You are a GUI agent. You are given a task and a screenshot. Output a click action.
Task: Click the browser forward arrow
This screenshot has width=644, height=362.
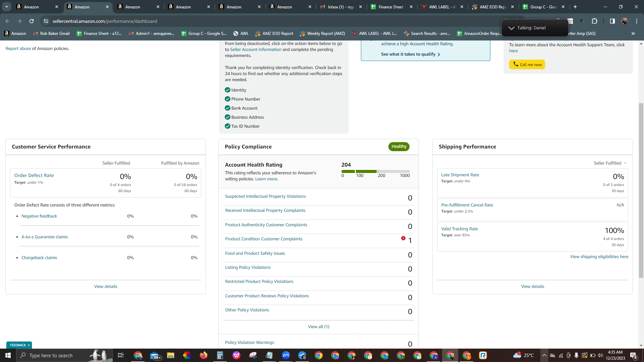click(x=19, y=21)
